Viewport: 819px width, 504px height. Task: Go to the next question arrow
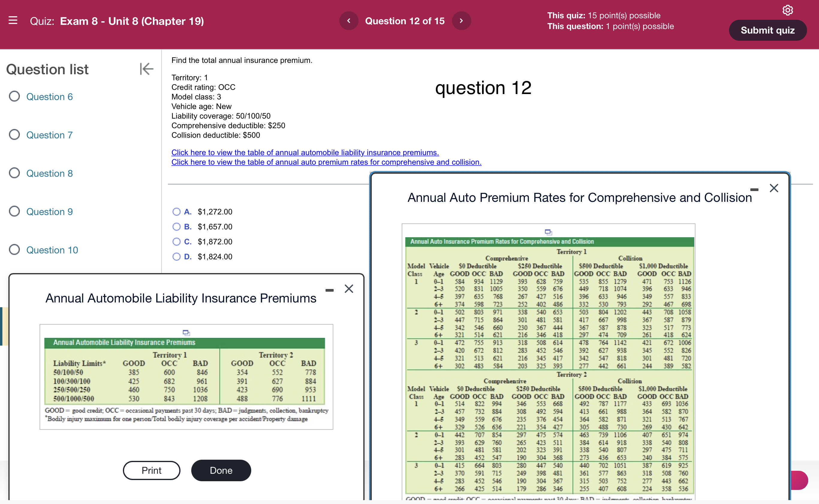click(461, 21)
